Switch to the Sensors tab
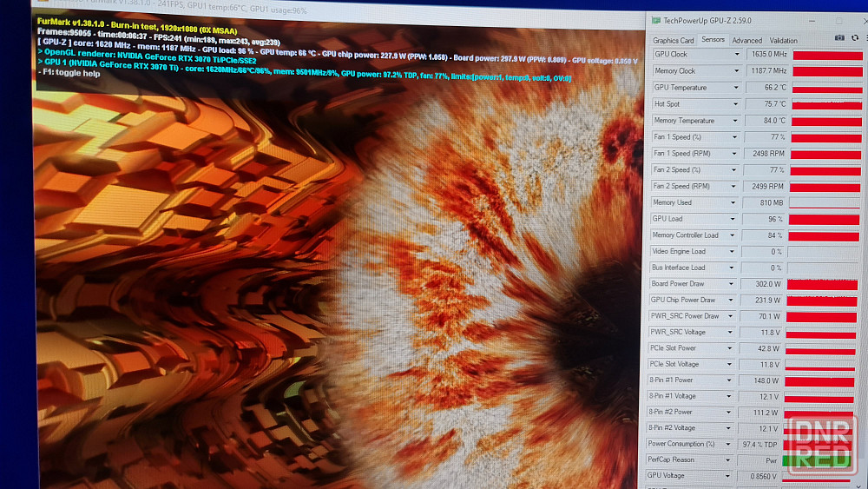Viewport: 868px width, 489px height. [x=713, y=40]
